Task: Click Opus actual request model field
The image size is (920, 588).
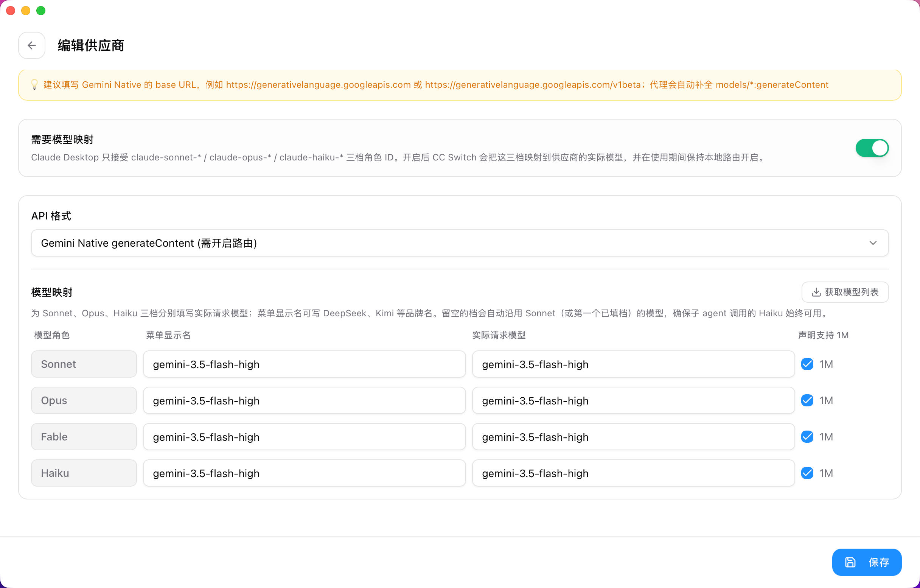Action: click(x=633, y=400)
